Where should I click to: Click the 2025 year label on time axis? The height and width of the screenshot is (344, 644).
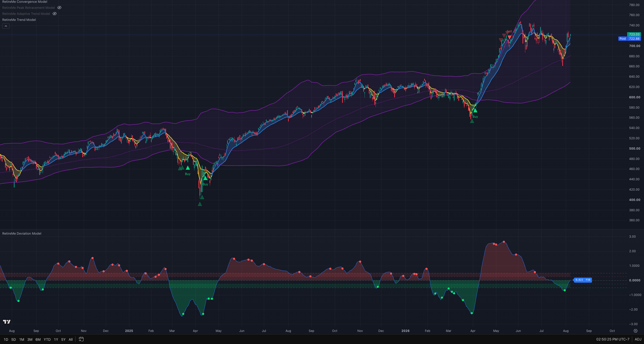point(129,331)
